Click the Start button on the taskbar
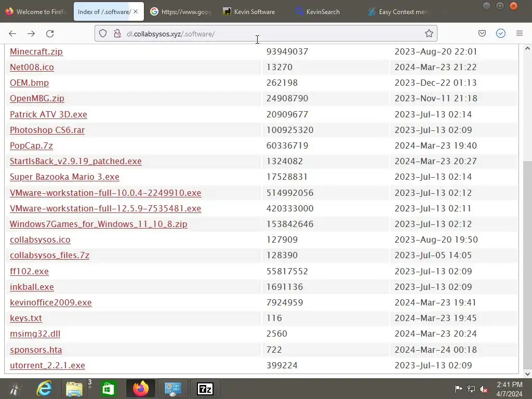532x399 pixels. pyautogui.click(x=14, y=389)
